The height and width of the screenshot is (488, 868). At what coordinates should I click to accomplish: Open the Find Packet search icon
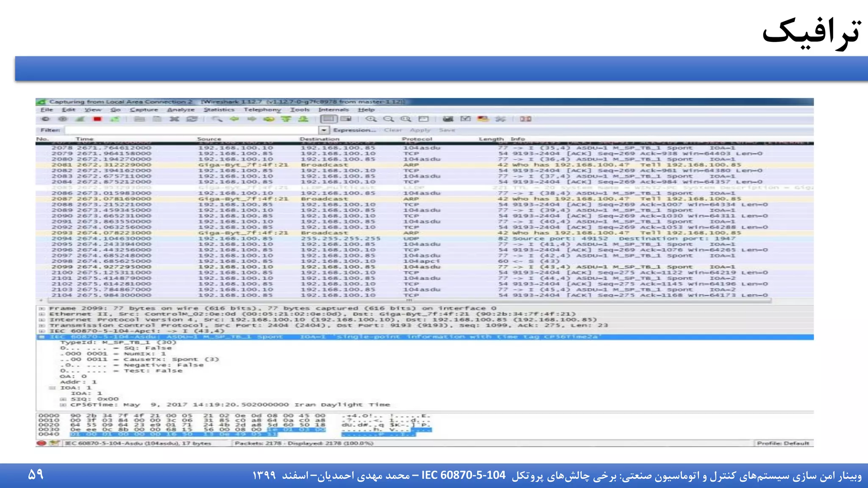(217, 119)
